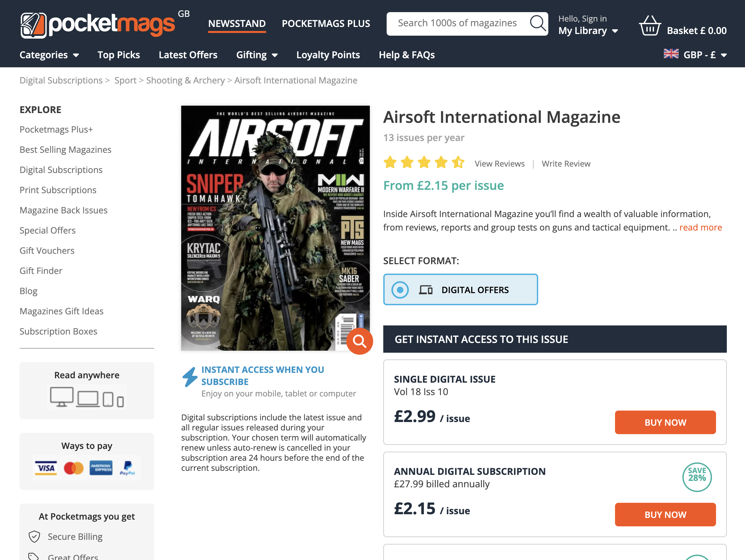Image resolution: width=745 pixels, height=560 pixels.
Task: Open Print Subscriptions
Action: pos(58,190)
